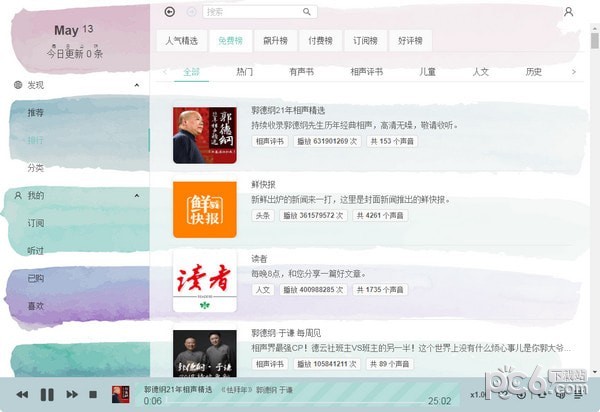Click the rewind playback button
This screenshot has width=600, height=412.
coord(22,394)
